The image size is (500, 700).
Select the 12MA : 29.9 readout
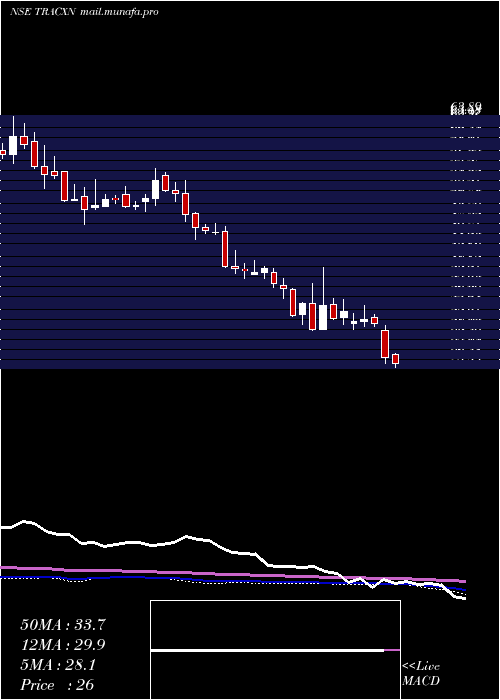coord(63,645)
